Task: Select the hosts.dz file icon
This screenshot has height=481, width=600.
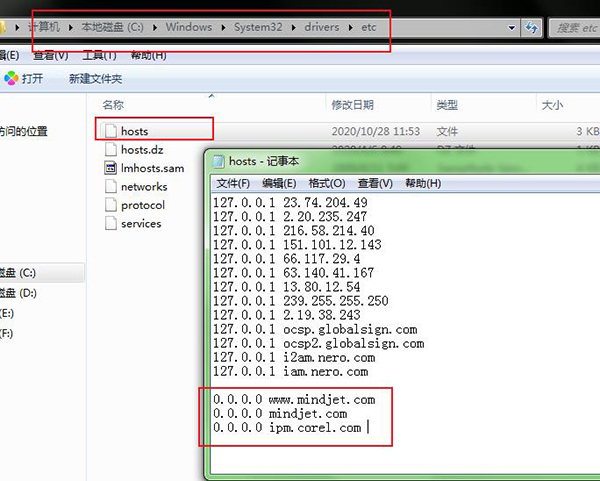Action: pyautogui.click(x=111, y=149)
